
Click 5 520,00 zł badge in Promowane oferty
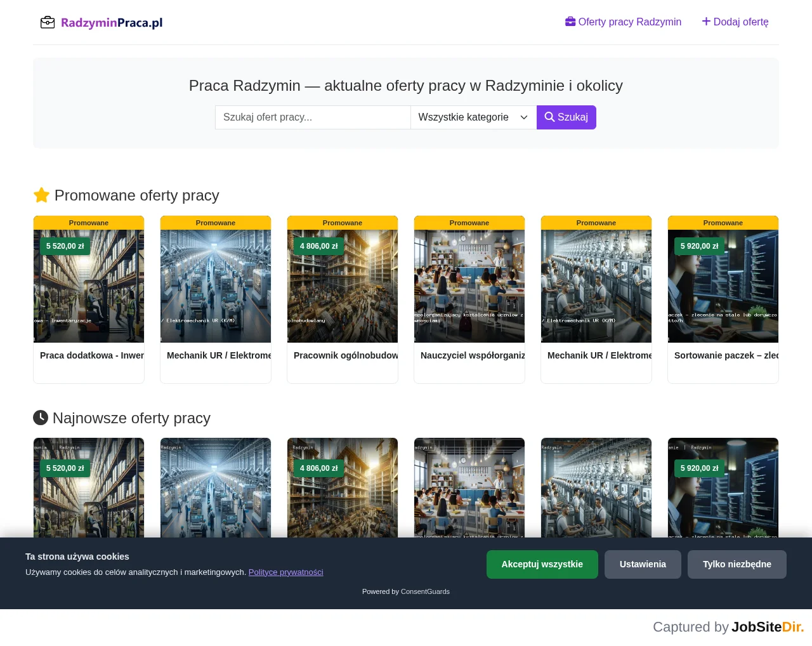(65, 246)
